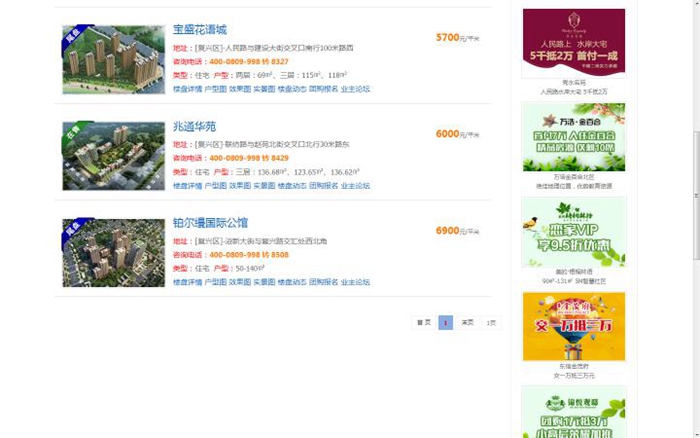The width and height of the screenshot is (700, 438).
Task: Select page 1 in pagination
Action: pyautogui.click(x=446, y=322)
